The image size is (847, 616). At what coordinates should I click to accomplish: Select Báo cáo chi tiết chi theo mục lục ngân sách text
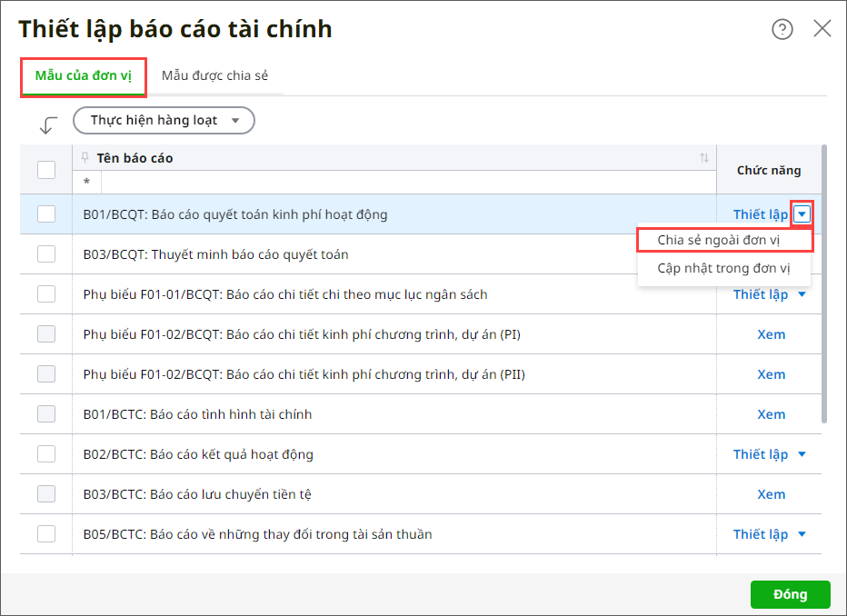pyautogui.click(x=357, y=294)
